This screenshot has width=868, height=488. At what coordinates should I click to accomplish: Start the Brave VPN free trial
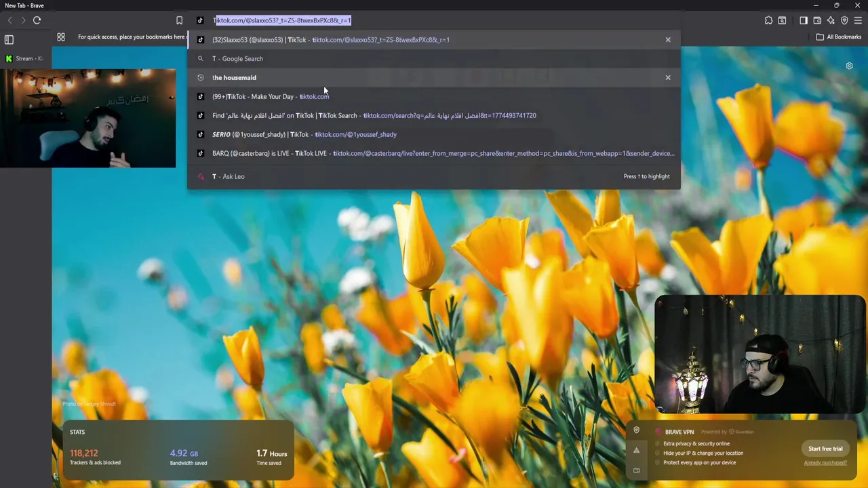click(x=825, y=449)
